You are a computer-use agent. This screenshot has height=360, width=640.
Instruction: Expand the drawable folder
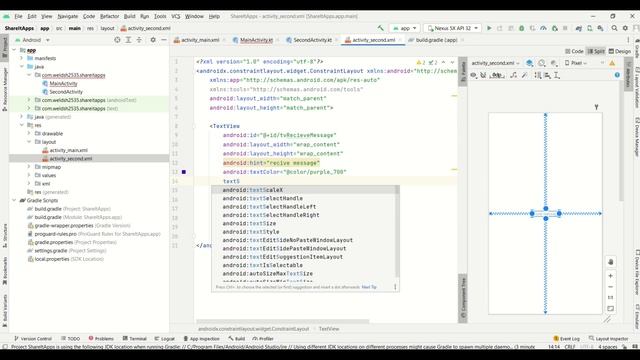(29, 133)
